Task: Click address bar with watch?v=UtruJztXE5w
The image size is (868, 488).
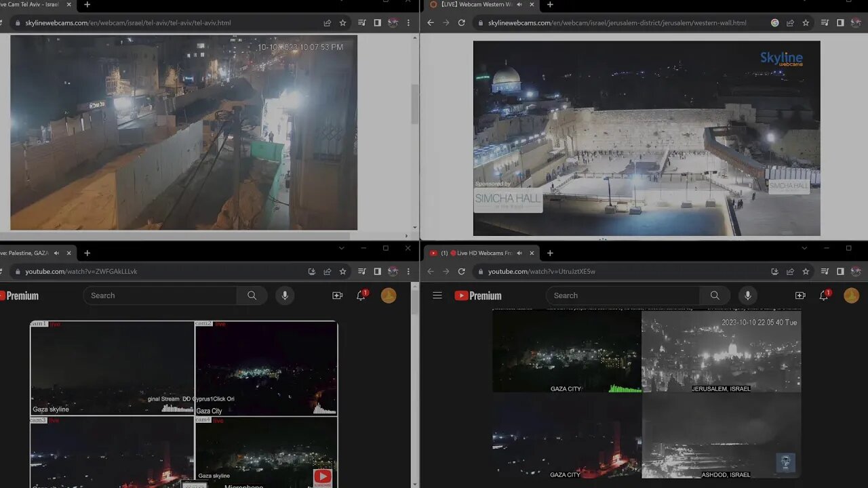Action: click(618, 272)
